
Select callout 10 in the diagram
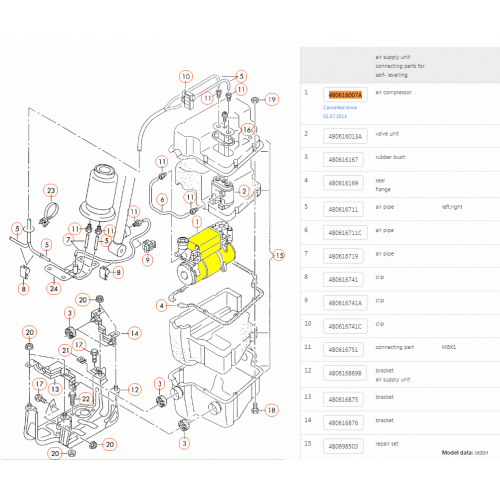tap(186, 77)
